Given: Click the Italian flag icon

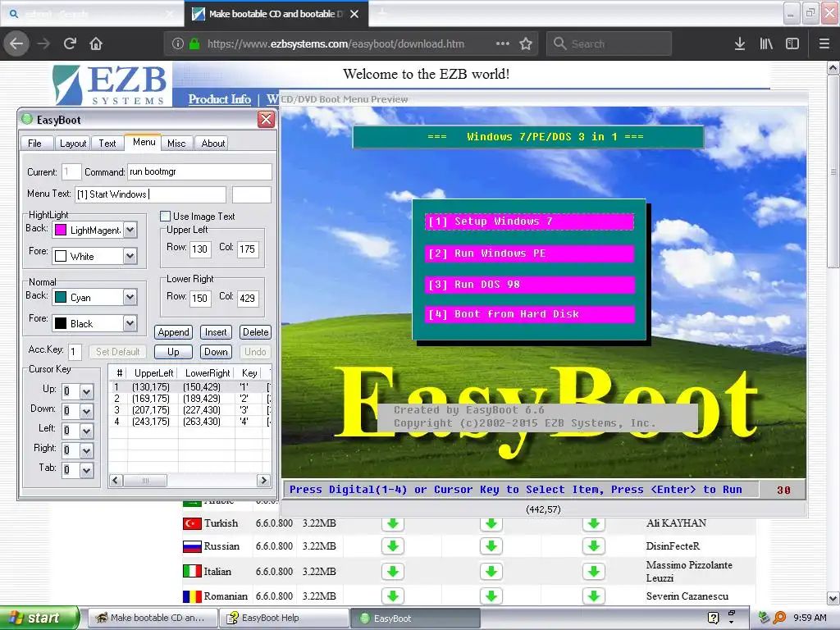Looking at the screenshot, I should [192, 571].
